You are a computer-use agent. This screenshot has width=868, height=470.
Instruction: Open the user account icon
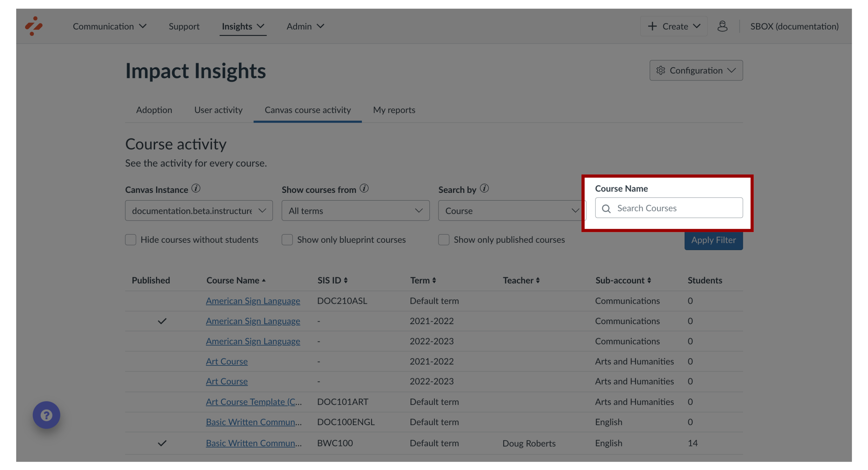(722, 26)
